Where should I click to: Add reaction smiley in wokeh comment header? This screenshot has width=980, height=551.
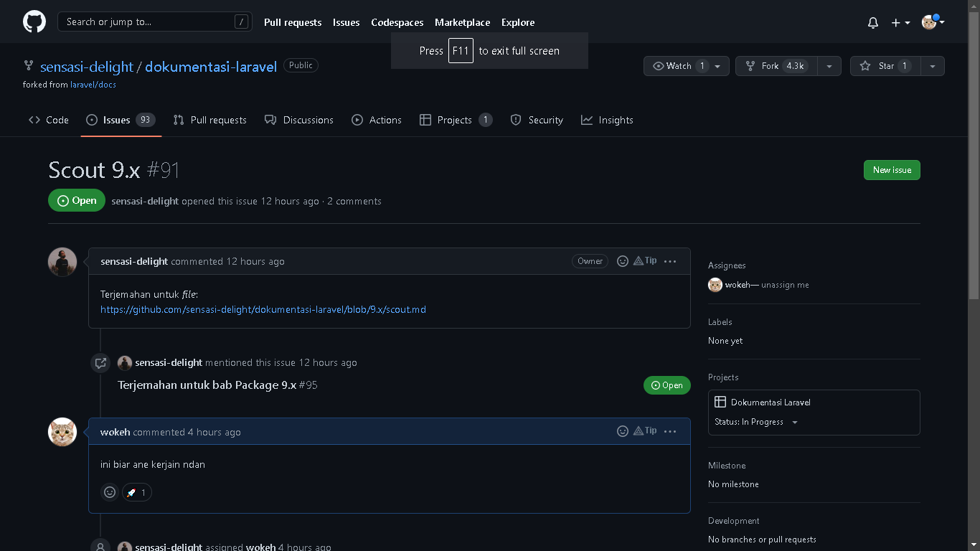pyautogui.click(x=623, y=431)
